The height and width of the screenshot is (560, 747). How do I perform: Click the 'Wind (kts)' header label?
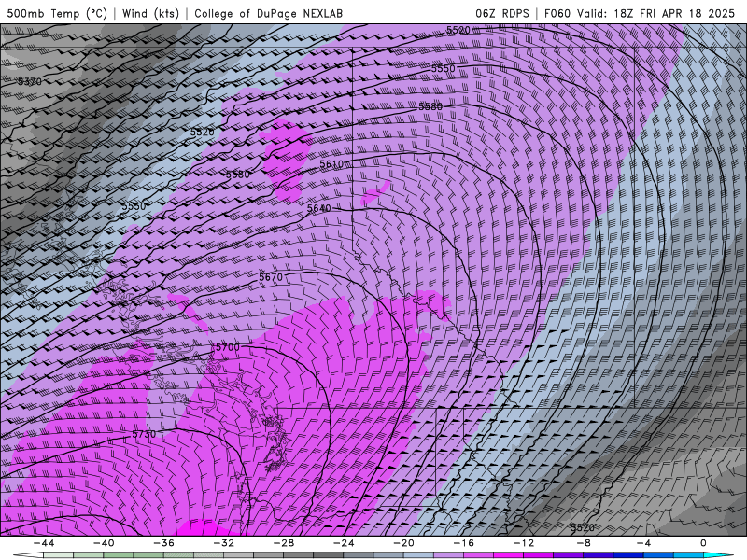click(150, 13)
